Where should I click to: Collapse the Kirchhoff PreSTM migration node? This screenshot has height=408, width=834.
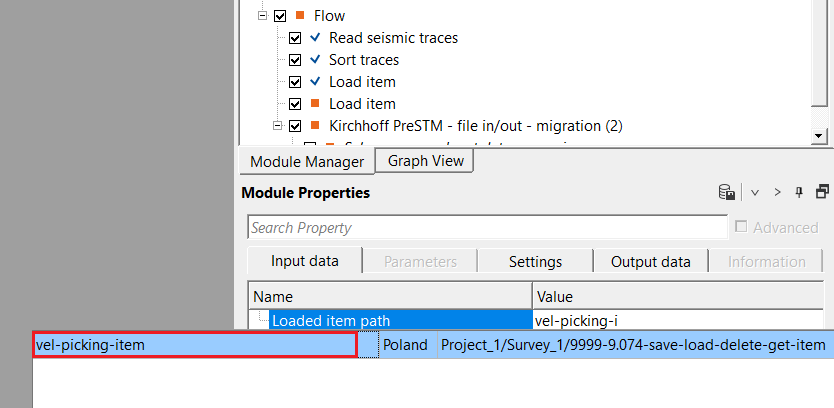(x=278, y=126)
